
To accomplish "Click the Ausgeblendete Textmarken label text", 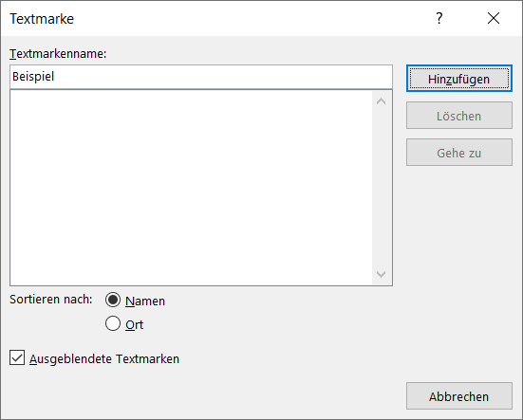I will tap(104, 359).
